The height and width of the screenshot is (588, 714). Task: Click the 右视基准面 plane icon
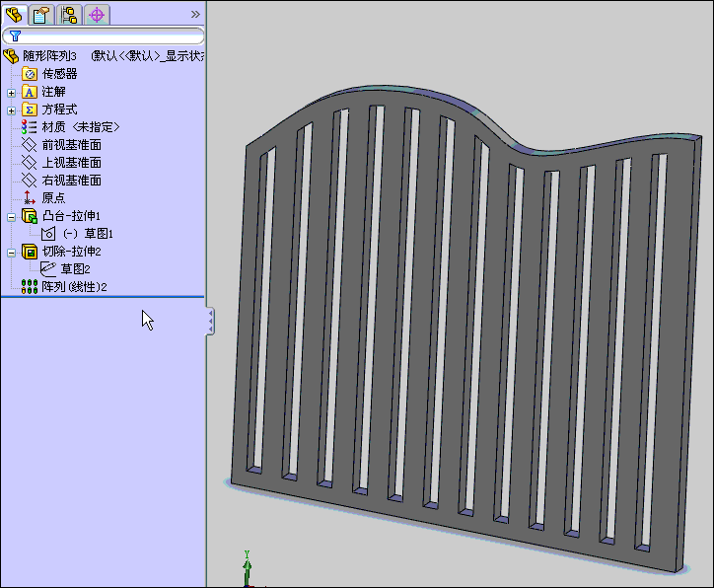30,181
